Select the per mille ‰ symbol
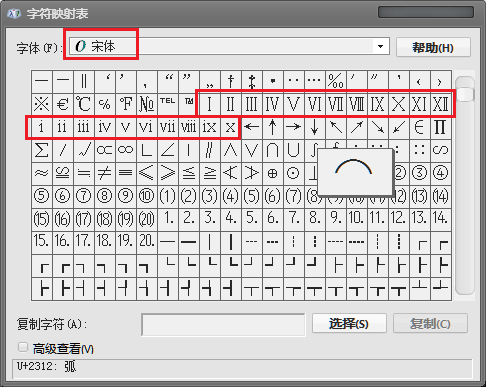The height and width of the screenshot is (387, 486). pyautogui.click(x=336, y=81)
